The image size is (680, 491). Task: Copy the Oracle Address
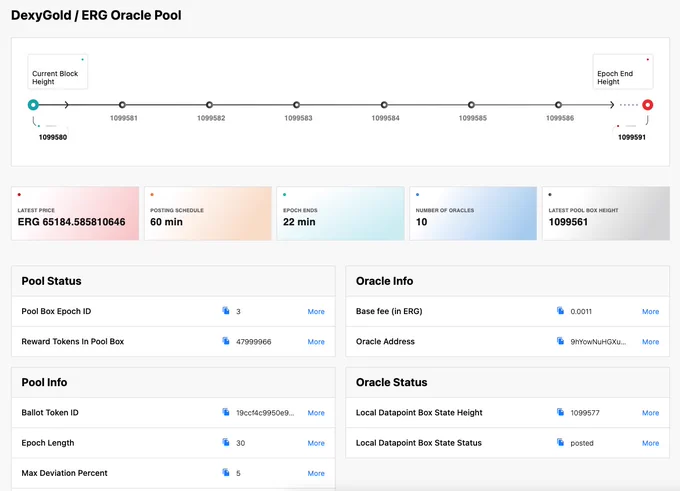(560, 341)
